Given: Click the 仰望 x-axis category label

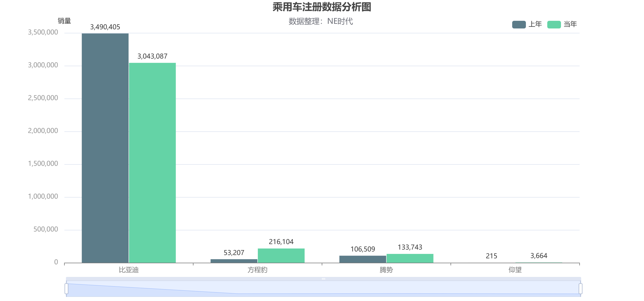Looking at the screenshot, I should [x=515, y=270].
